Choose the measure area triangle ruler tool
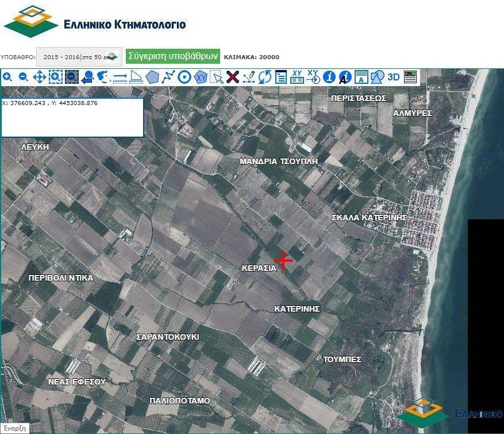The width and height of the screenshot is (504, 434). point(136,76)
